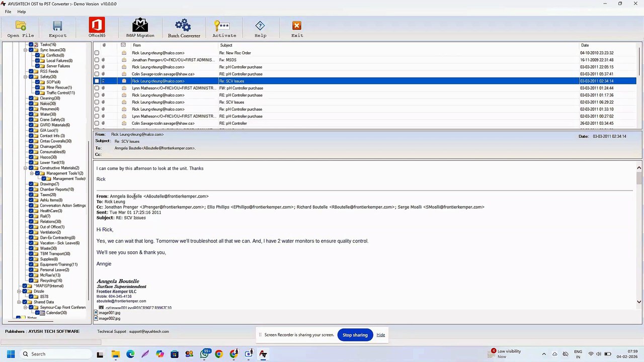The image size is (644, 362).
Task: Collapse the Seymour-Cap Front Conference node
Action: click(x=25, y=307)
